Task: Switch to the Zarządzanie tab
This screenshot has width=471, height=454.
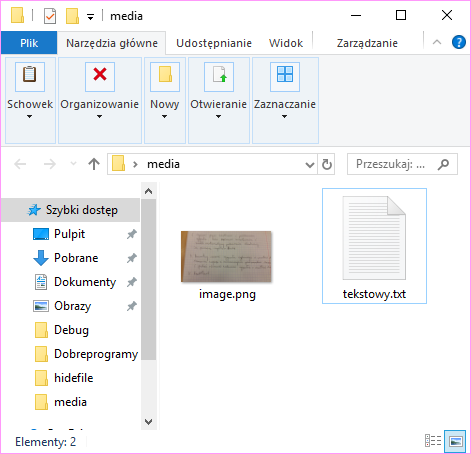Action: click(367, 43)
